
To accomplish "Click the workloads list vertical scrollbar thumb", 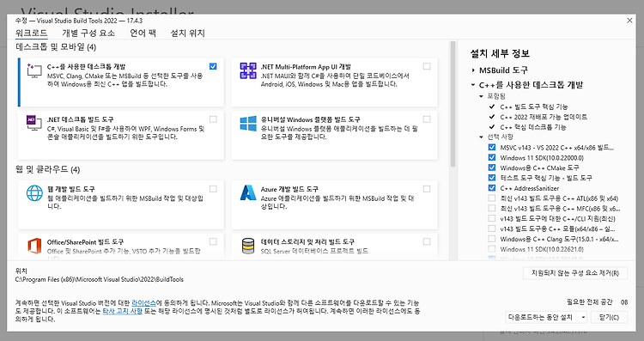I will click(453, 104).
